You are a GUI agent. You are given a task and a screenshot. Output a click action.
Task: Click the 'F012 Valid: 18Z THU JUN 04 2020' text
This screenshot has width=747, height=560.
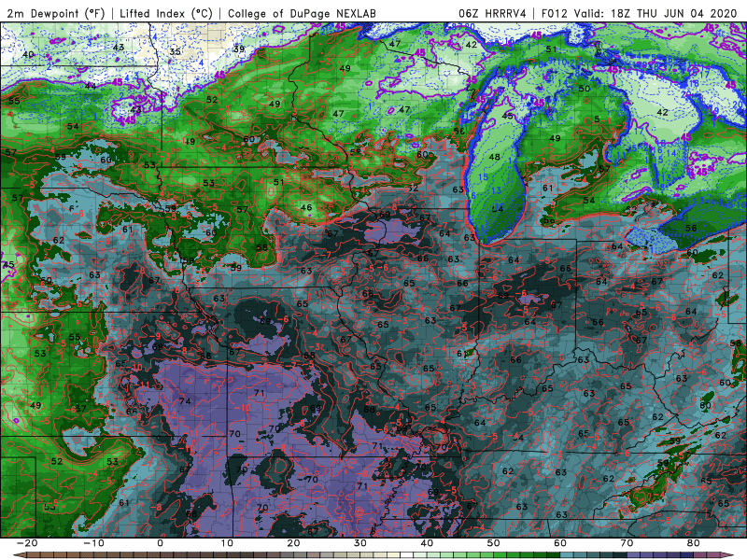coord(639,13)
